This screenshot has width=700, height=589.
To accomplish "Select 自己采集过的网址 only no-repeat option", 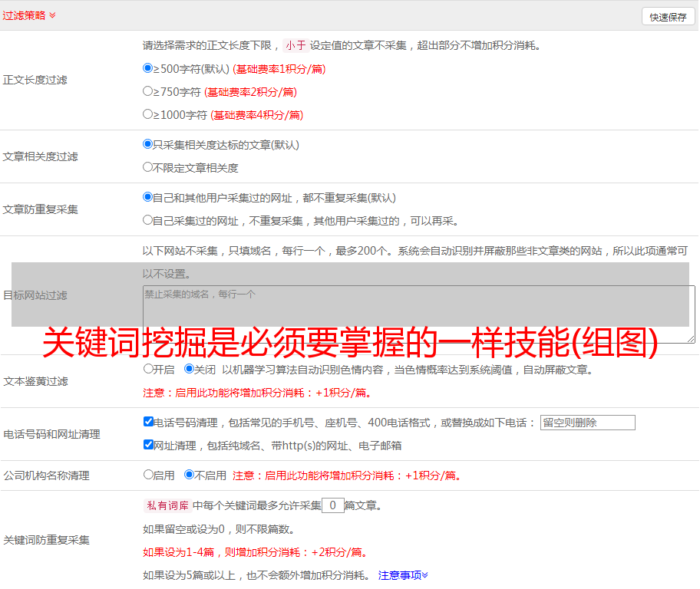I will tap(148, 220).
